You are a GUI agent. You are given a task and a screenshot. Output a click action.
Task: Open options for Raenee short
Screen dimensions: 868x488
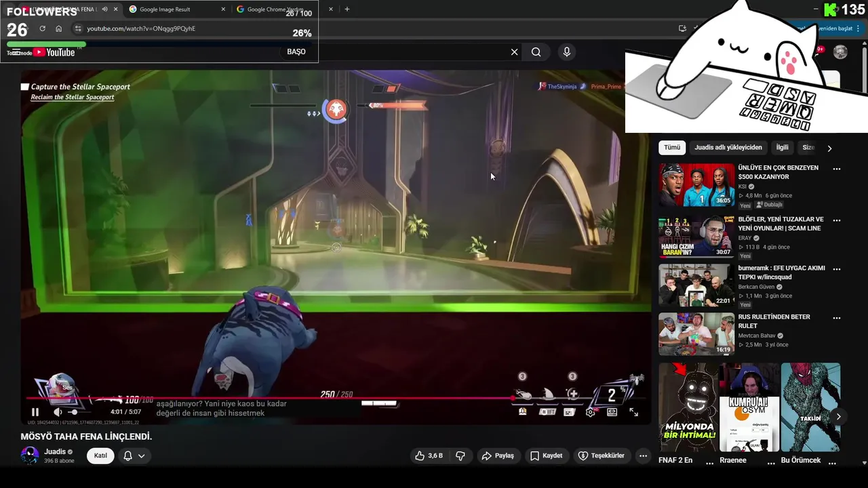[771, 463]
